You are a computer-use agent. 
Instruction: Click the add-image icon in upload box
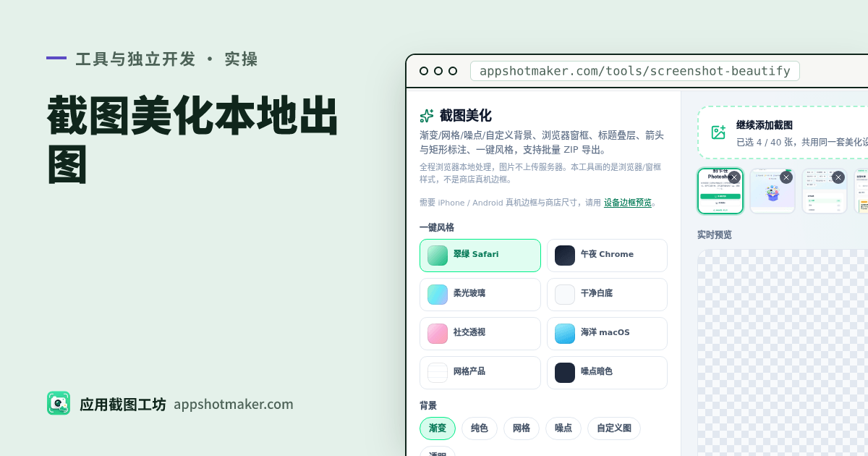(718, 132)
